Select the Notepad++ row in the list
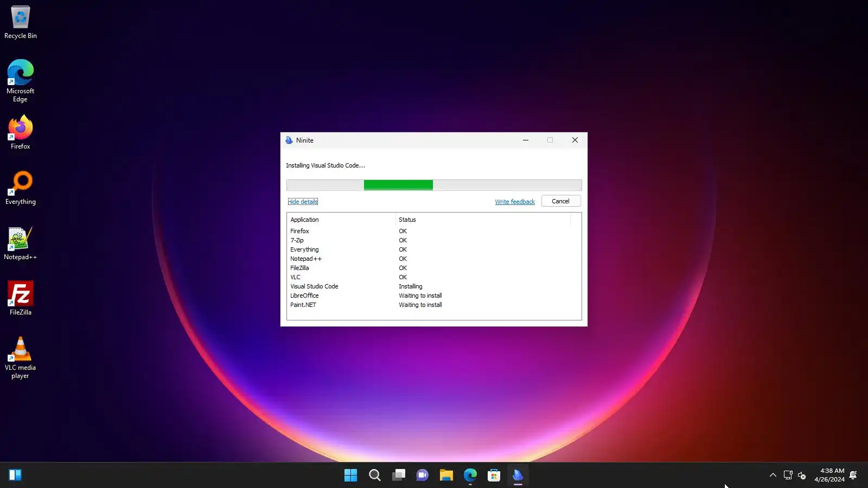The width and height of the screenshot is (868, 488). [434, 259]
